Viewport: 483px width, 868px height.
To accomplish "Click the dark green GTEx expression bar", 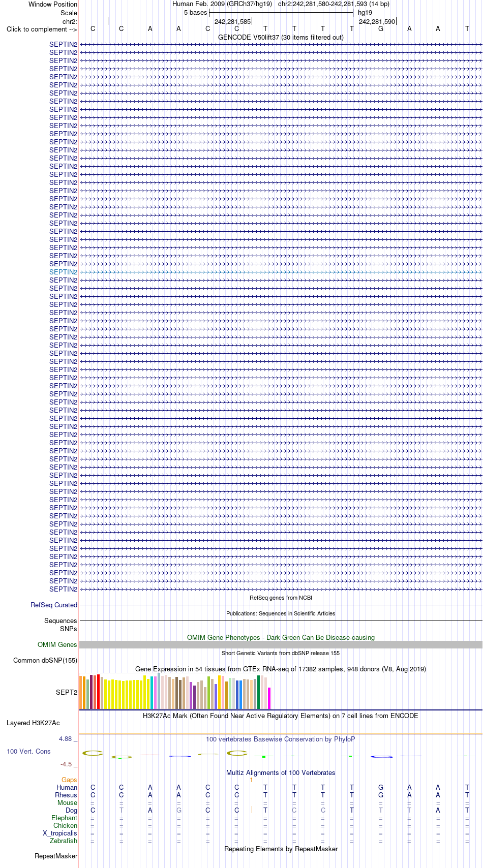I will 259,692.
